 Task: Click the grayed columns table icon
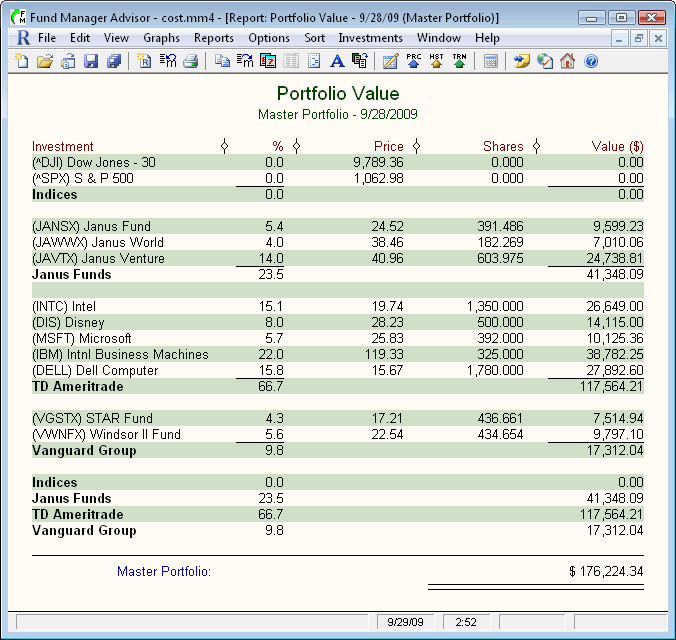pos(291,61)
